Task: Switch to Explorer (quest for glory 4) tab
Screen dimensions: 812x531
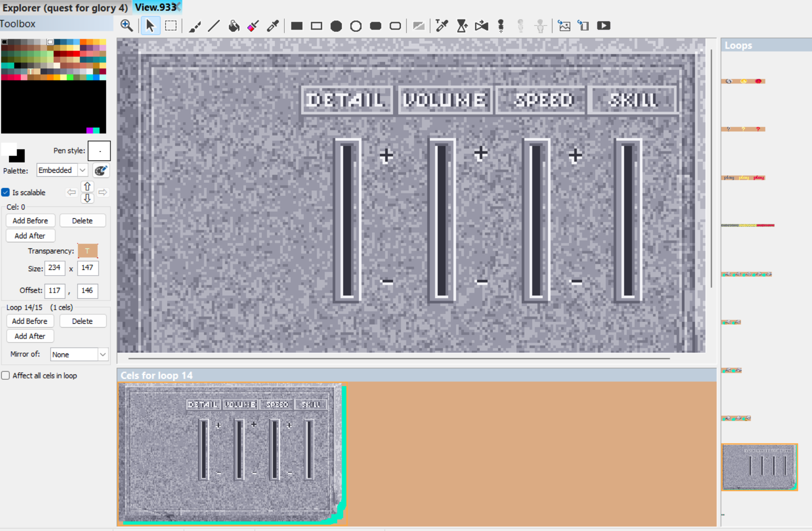Action: tap(65, 8)
